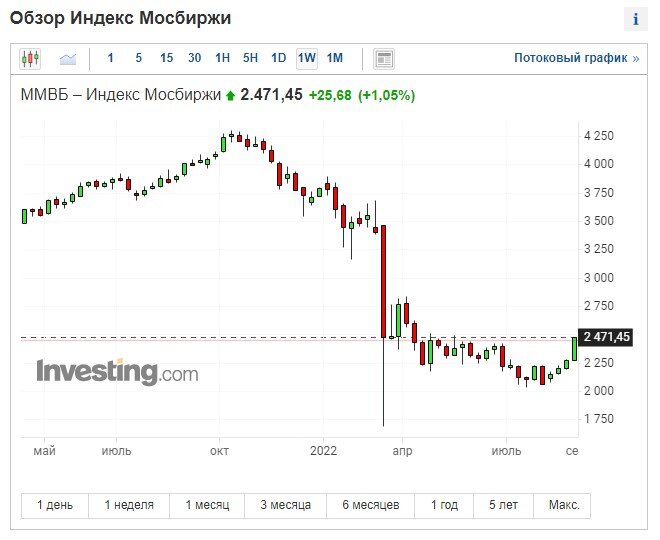Set chart interval to 5 minutes

pos(138,58)
